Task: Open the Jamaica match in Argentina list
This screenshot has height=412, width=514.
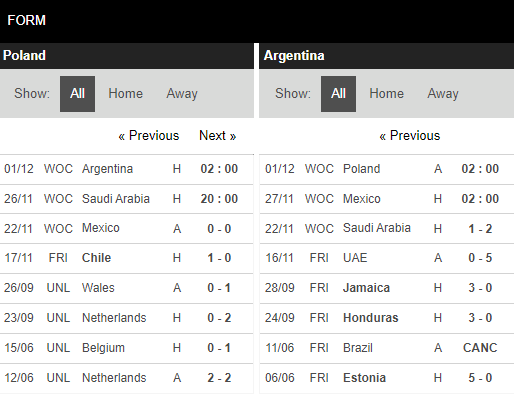Action: pos(387,288)
